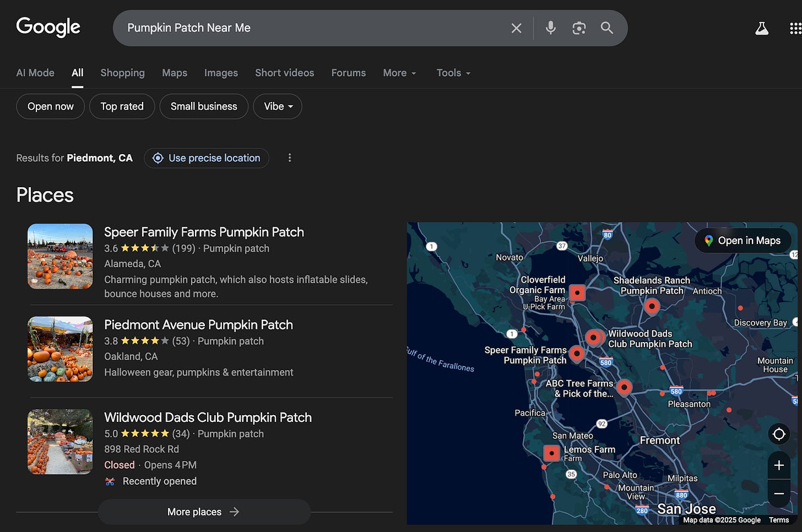Open the three-dot menu beside precise location

(290, 158)
